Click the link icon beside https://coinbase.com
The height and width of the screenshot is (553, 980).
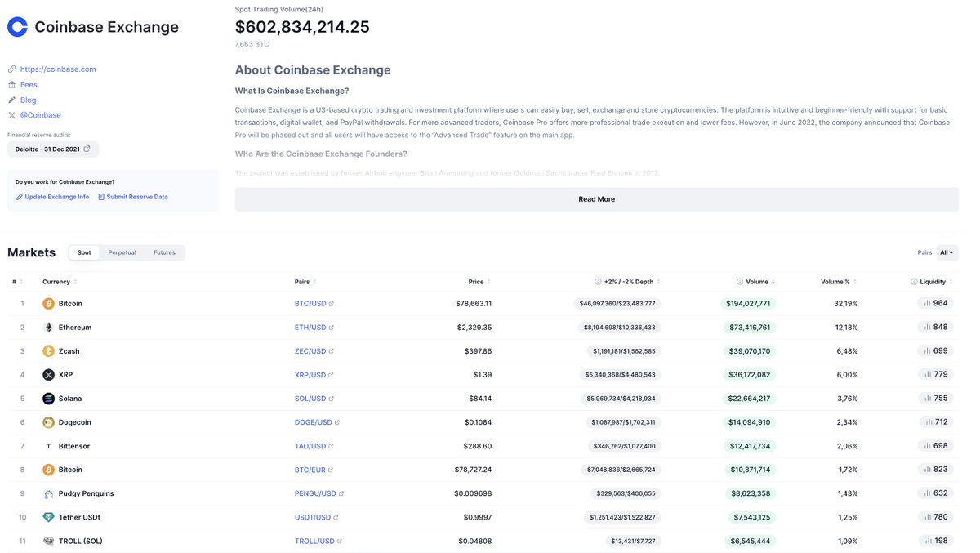[x=11, y=69]
